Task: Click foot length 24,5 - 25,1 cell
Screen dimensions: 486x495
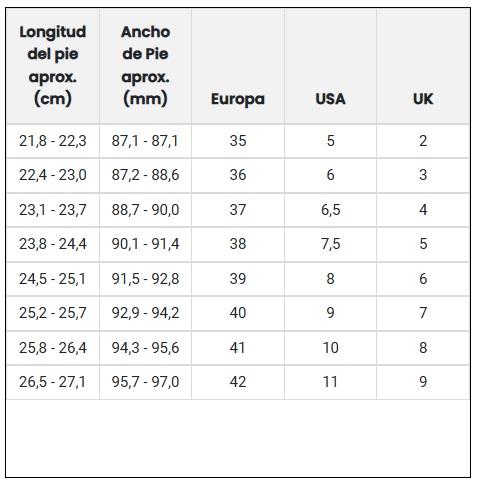Action: point(53,279)
